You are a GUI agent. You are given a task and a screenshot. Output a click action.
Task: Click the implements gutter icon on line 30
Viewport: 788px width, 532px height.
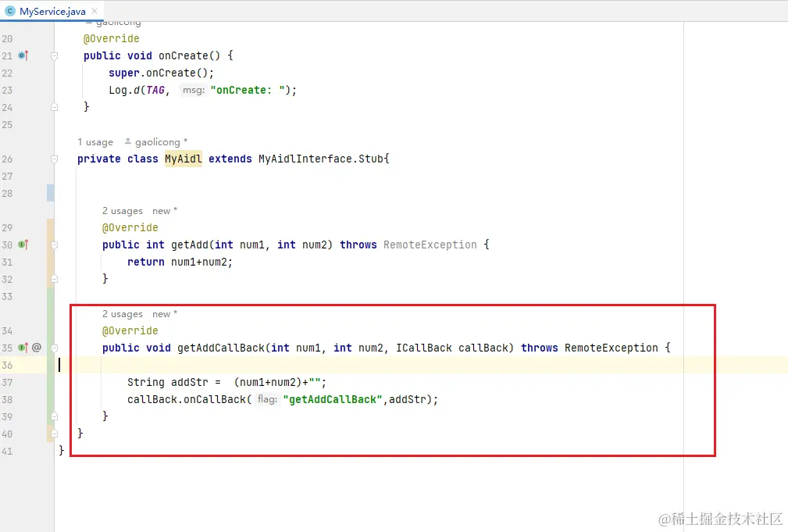(23, 245)
